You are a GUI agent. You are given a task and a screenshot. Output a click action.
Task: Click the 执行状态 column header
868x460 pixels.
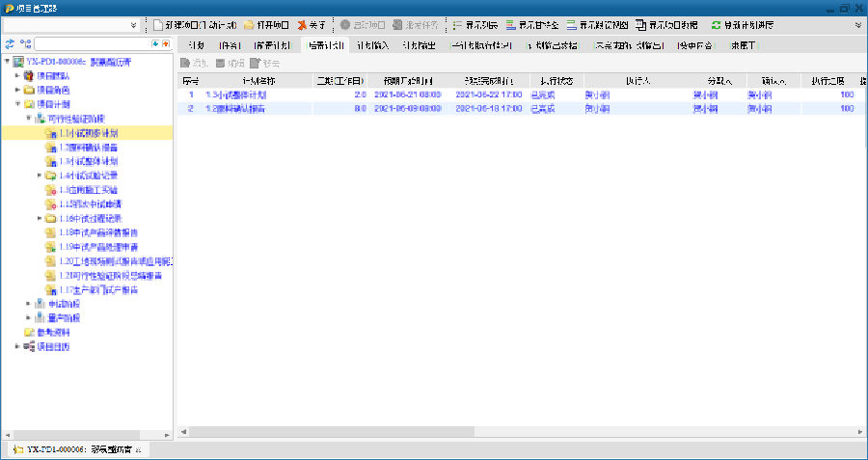click(x=556, y=81)
